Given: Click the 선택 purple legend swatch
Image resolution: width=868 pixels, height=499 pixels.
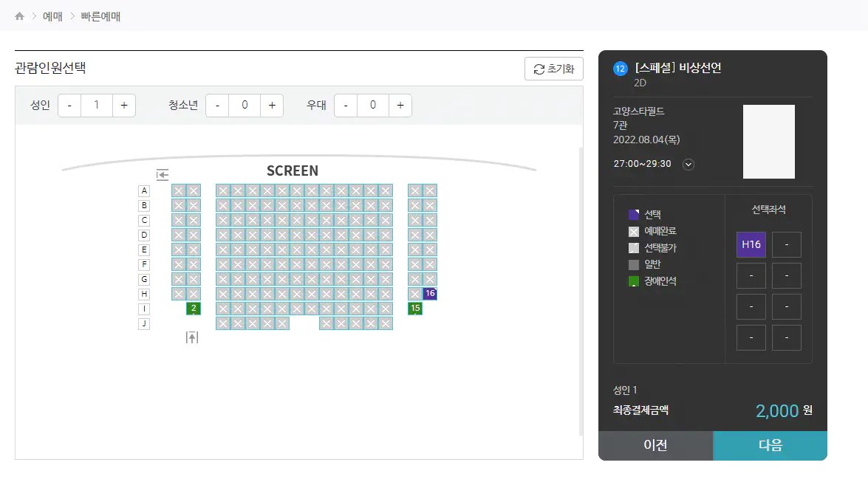Looking at the screenshot, I should 634,215.
